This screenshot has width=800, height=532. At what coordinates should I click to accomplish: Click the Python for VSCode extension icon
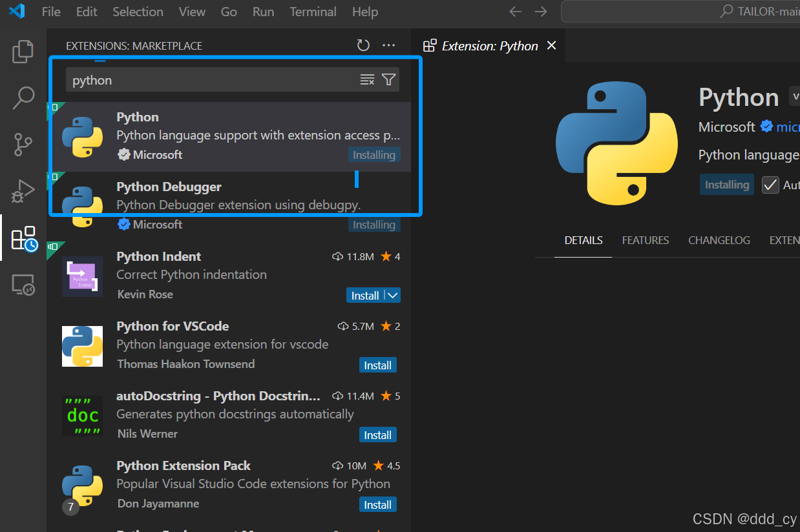83,346
